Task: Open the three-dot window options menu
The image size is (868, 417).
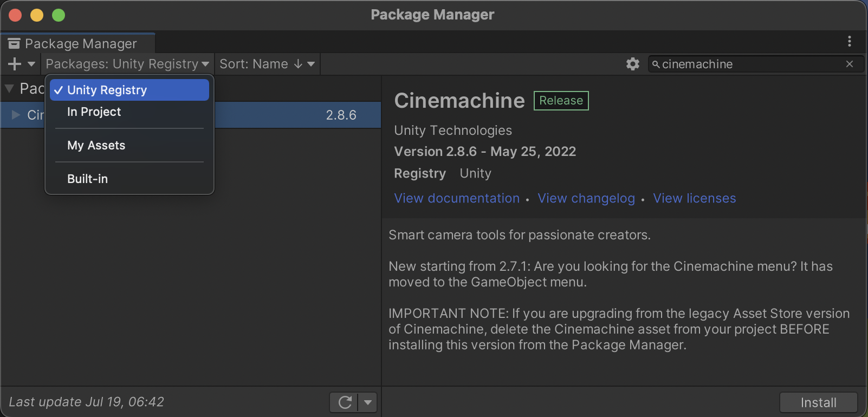Action: [x=849, y=41]
